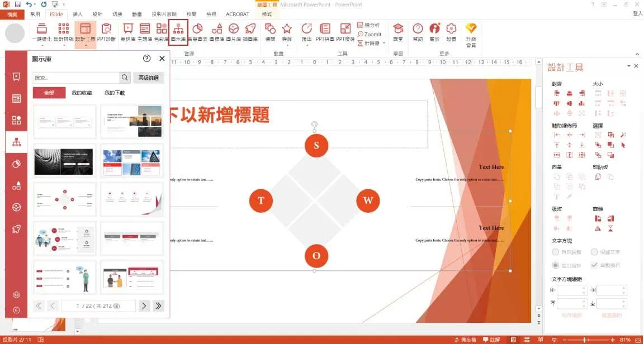
Task: Click the zoom in plus button
Action: click(x=613, y=340)
